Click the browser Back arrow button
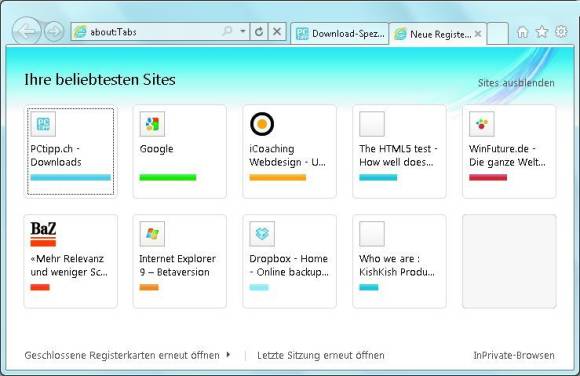 26,32
